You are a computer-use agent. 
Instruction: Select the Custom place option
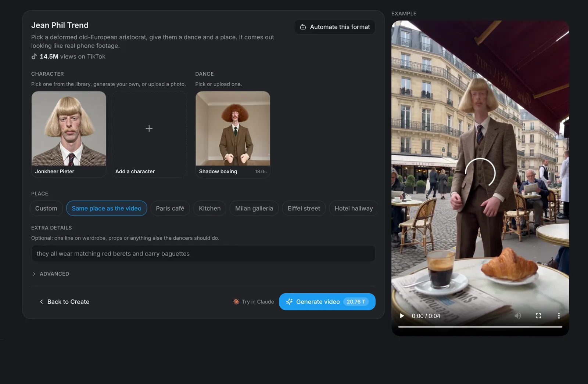click(x=46, y=208)
